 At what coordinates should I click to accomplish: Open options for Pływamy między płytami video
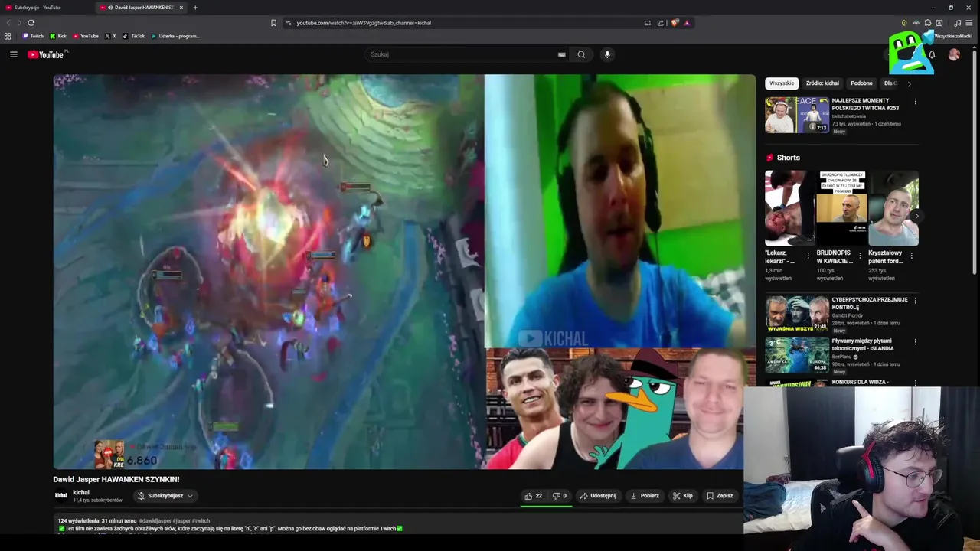click(915, 341)
